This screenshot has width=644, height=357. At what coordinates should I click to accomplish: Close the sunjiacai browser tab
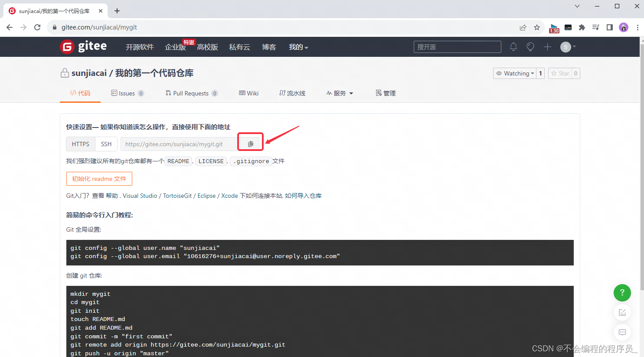[101, 11]
